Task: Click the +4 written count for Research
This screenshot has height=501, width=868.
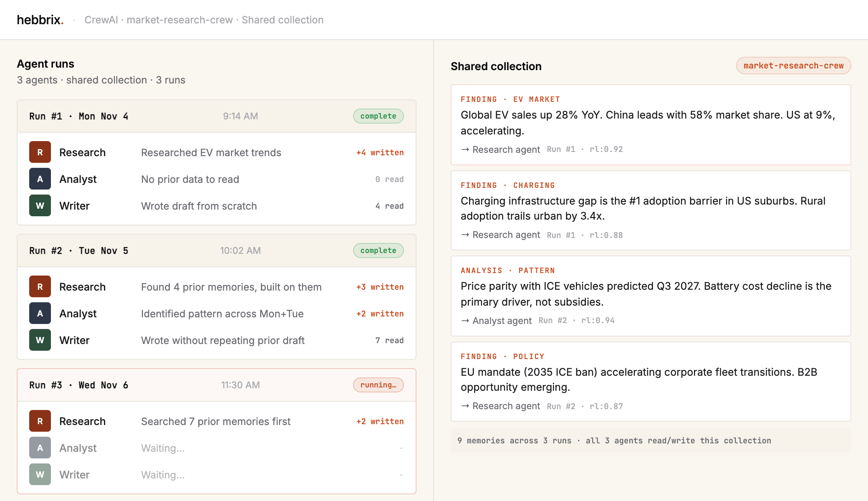Action: click(380, 152)
